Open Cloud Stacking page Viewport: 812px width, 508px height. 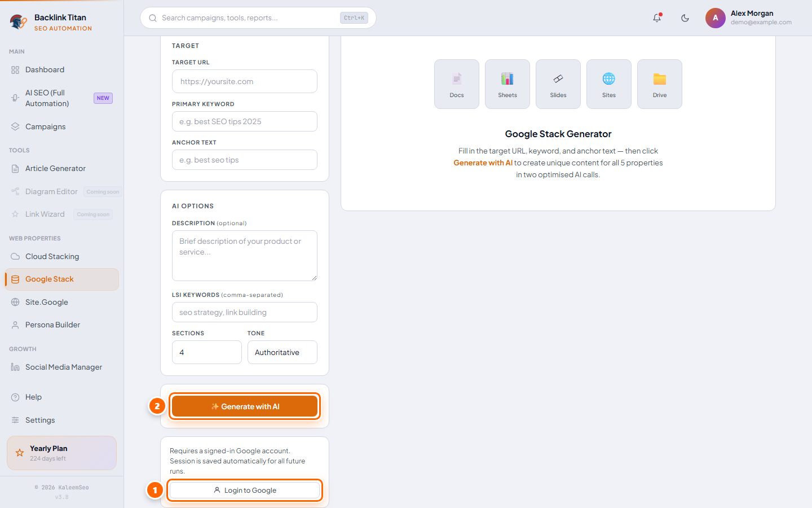click(x=61, y=257)
